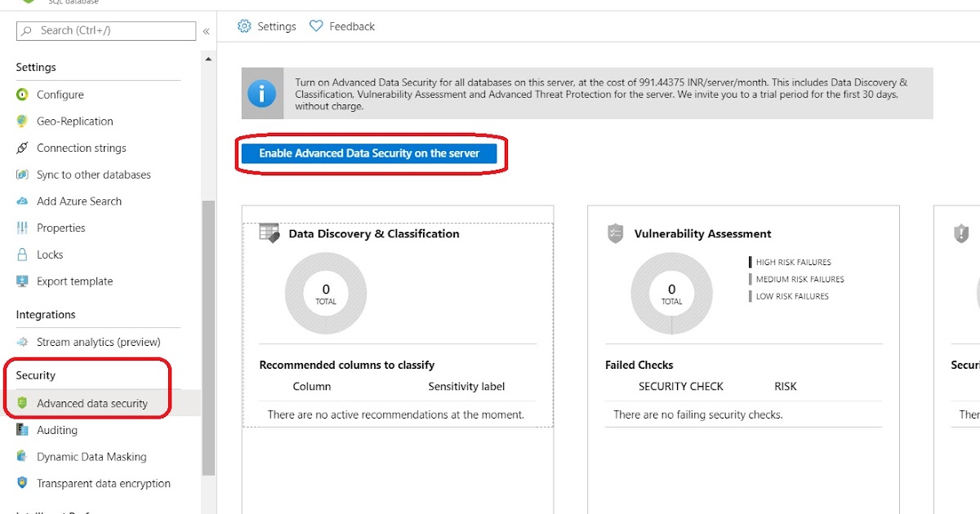Click the Geo-Replication globe icon

coord(24,121)
